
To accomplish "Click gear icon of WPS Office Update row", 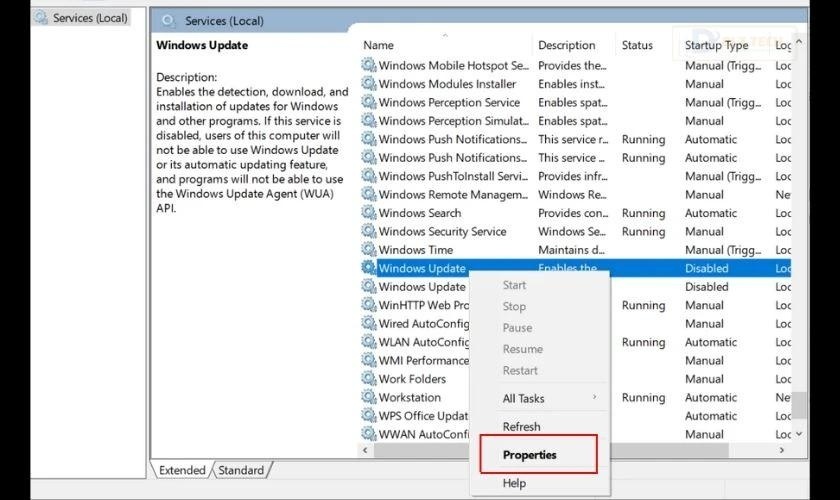I will click(x=369, y=415).
